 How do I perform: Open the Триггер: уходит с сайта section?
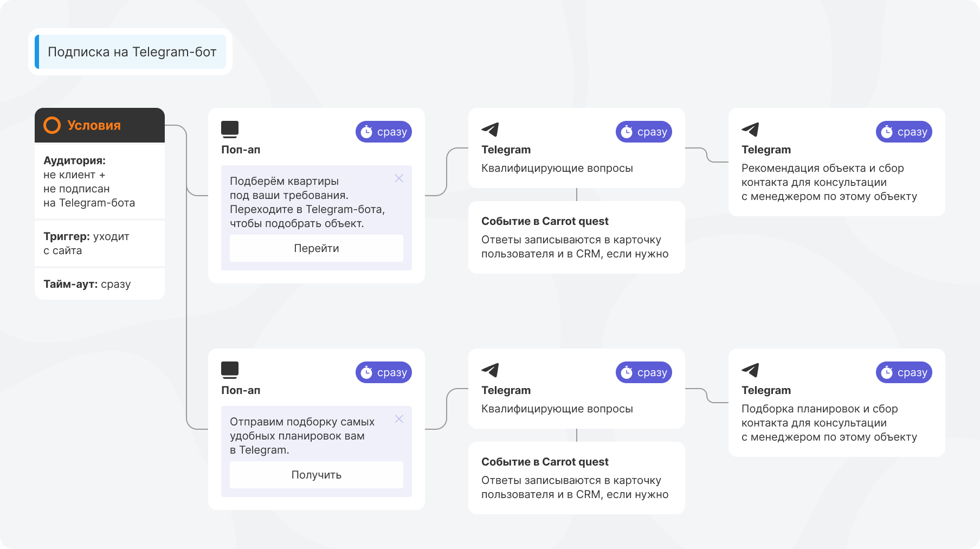pyautogui.click(x=100, y=243)
